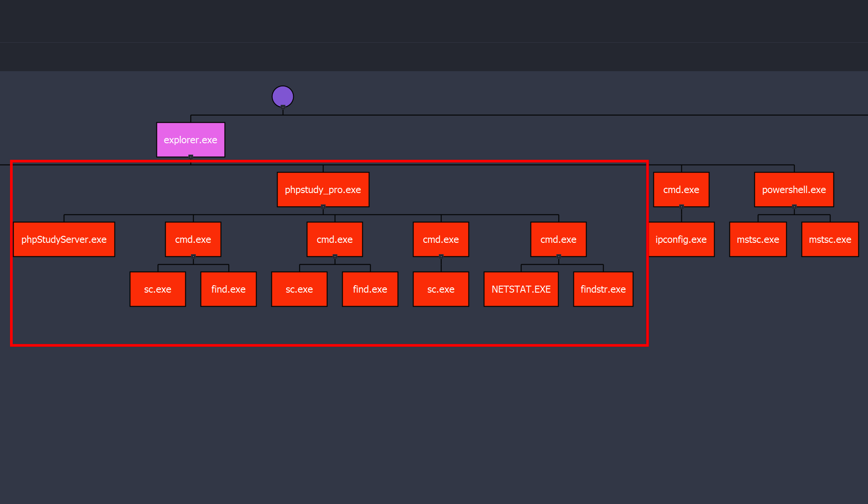Select the explorer.exe process node
The height and width of the screenshot is (504, 868).
click(191, 140)
